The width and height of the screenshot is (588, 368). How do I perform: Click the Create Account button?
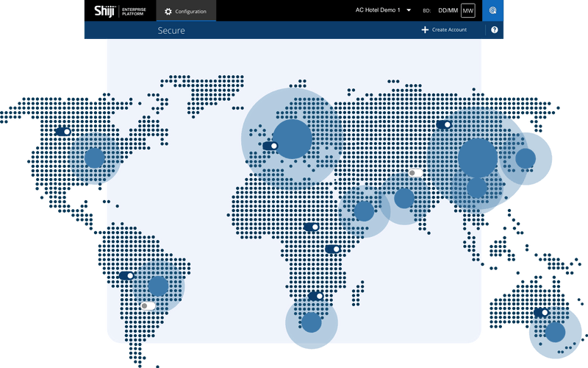(x=444, y=29)
